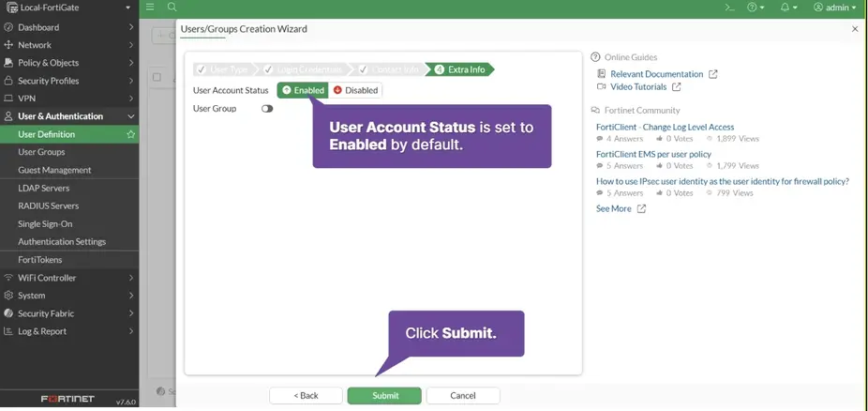Expand the System menu
Screen dimensions: 868x411
click(69, 296)
